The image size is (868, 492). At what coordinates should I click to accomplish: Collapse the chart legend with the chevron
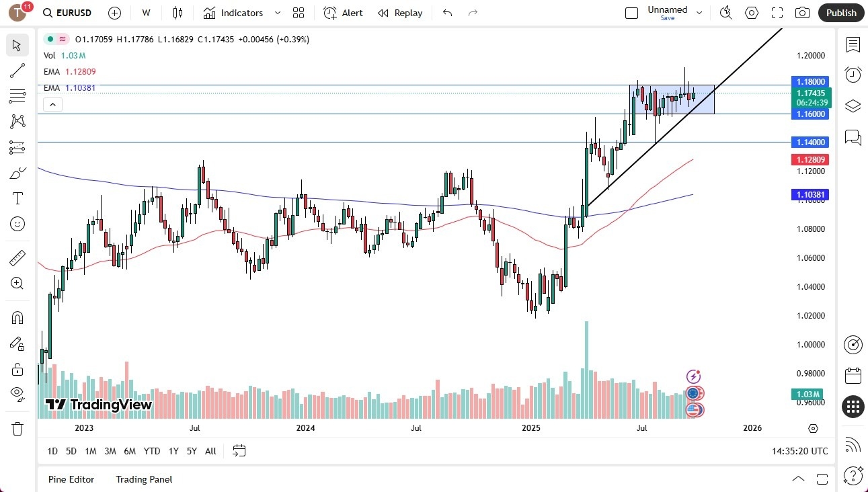pos(52,104)
